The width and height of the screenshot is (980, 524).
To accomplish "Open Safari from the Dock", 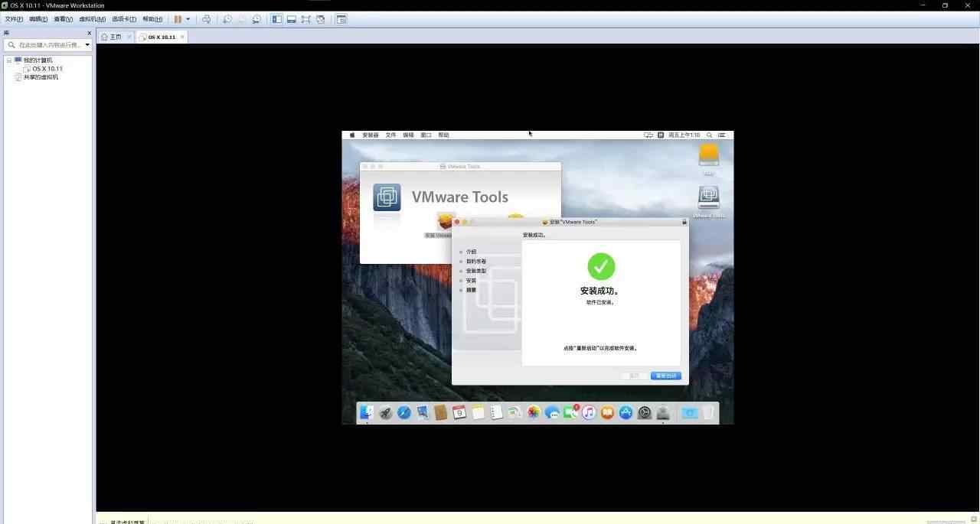I will [x=404, y=412].
